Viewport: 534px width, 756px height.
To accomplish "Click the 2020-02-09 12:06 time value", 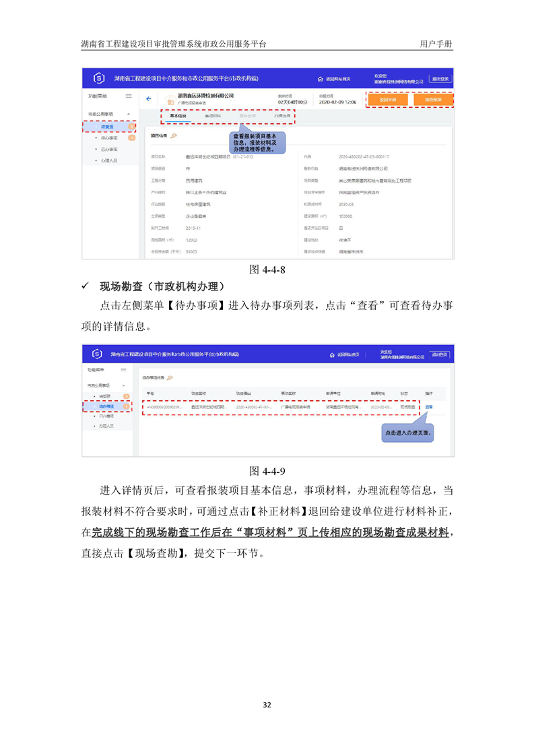I will point(338,102).
